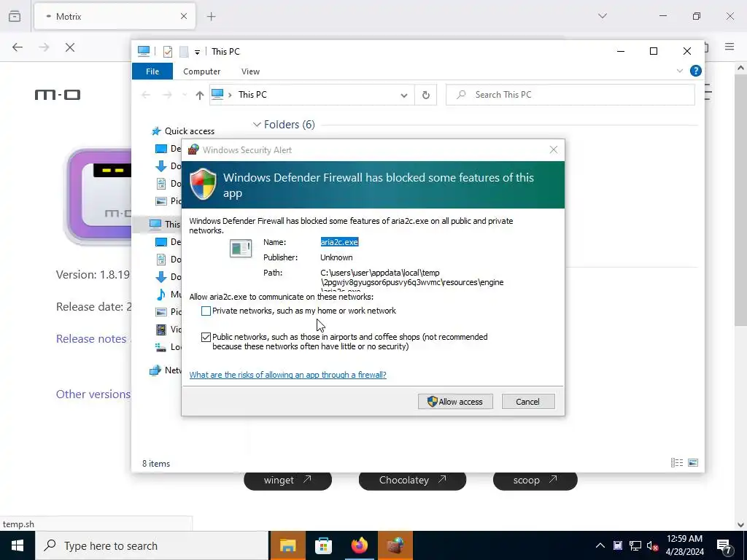Image resolution: width=747 pixels, height=560 pixels.
Task: Open Firefox from the taskbar
Action: [360, 545]
